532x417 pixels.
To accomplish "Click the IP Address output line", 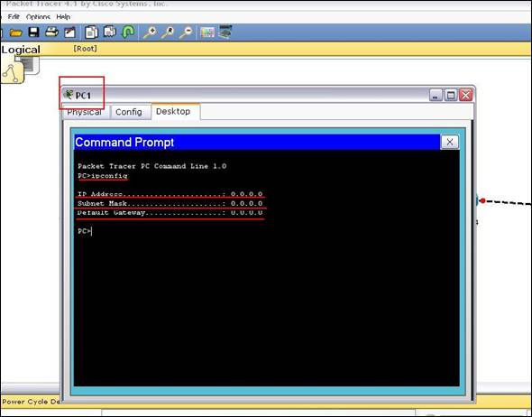I will (170, 194).
